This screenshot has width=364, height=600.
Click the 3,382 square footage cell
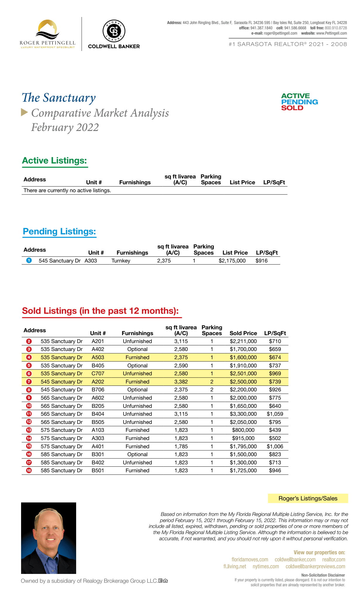(x=181, y=382)
